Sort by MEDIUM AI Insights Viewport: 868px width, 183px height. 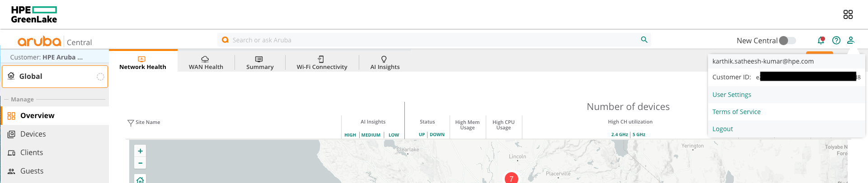pos(371,135)
